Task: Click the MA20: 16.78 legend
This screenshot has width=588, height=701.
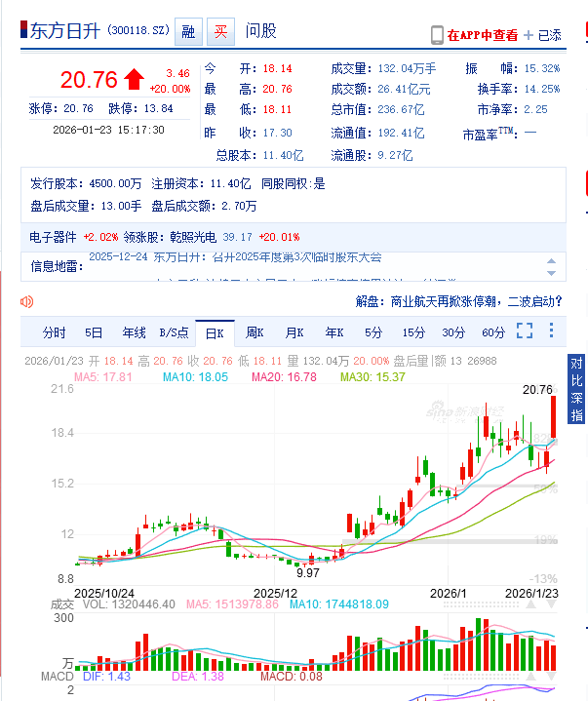Action: 284,377
